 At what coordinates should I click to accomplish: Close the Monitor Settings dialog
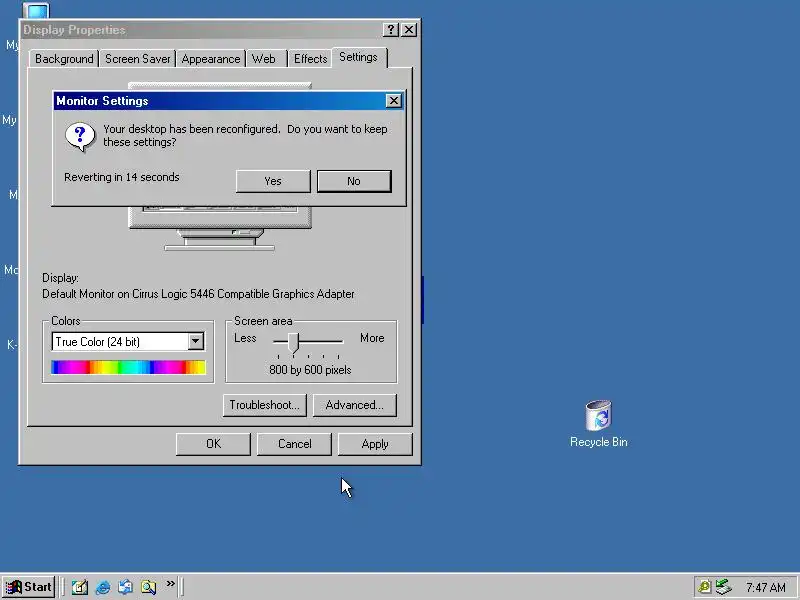coord(393,101)
